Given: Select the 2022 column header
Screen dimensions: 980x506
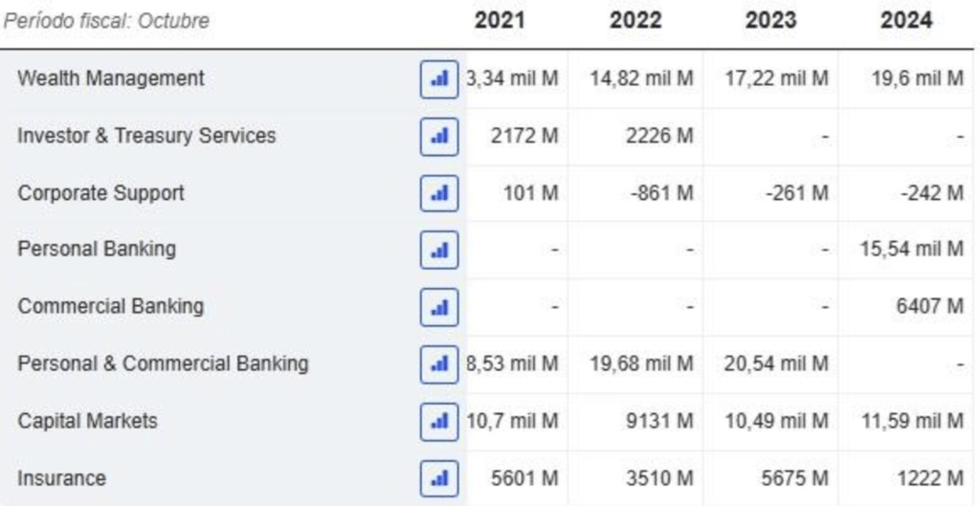Looking at the screenshot, I should [x=635, y=20].
